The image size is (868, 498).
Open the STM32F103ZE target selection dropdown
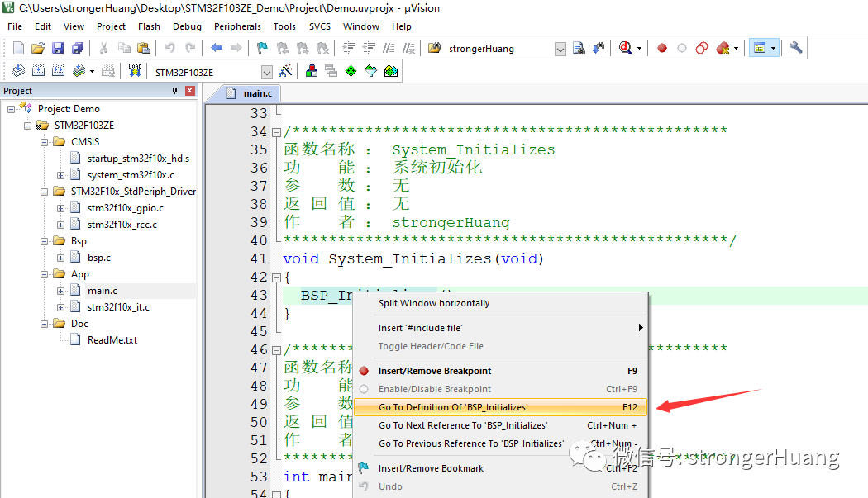click(267, 72)
